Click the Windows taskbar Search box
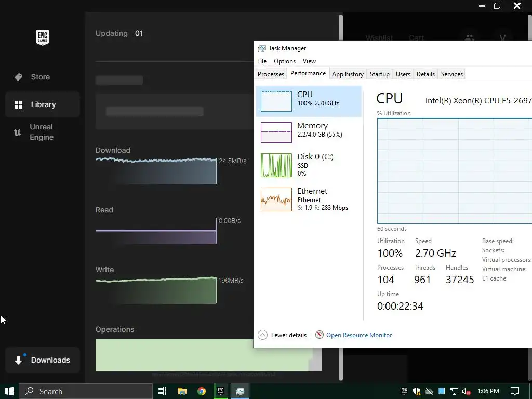The height and width of the screenshot is (399, 532). pos(86,391)
